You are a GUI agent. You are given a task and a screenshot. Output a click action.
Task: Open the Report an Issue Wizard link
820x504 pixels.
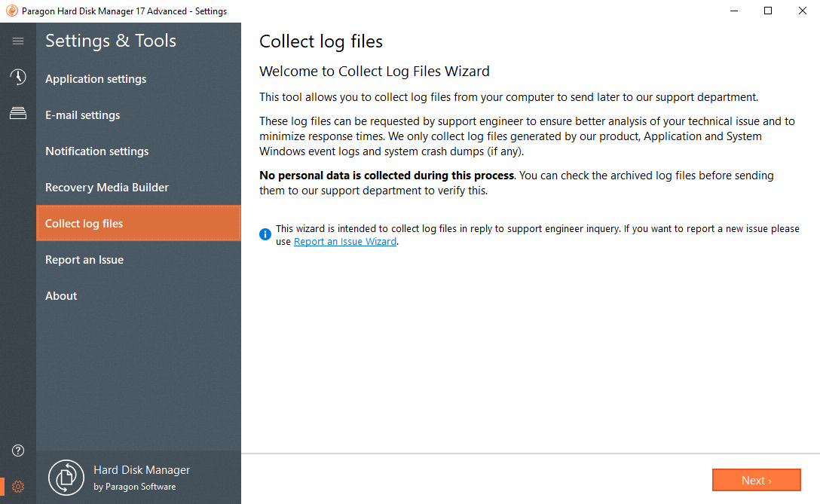click(344, 241)
